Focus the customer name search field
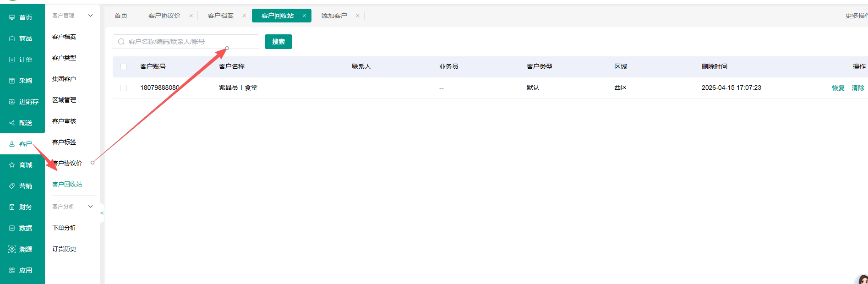Screen dimensions: 868x284 (x=186, y=42)
